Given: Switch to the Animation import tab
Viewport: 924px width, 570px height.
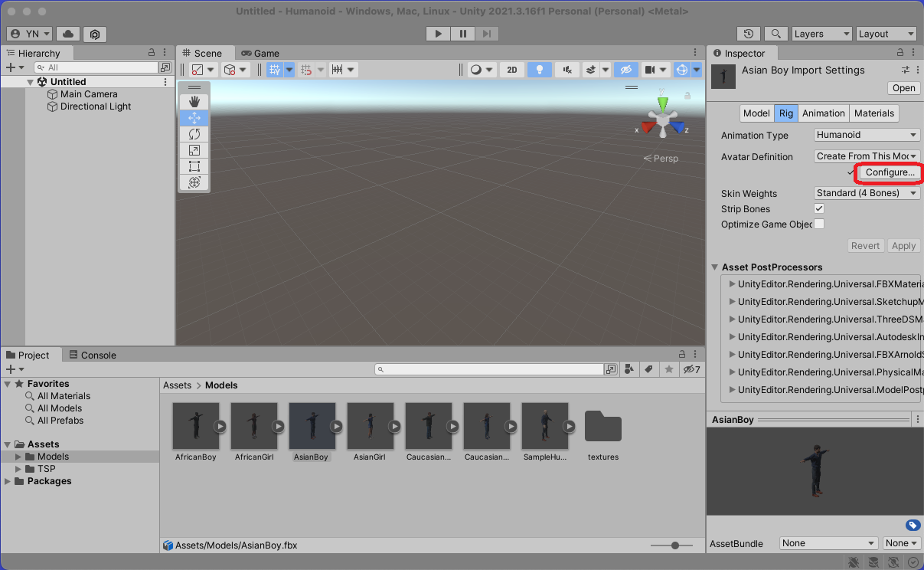Looking at the screenshot, I should [823, 113].
